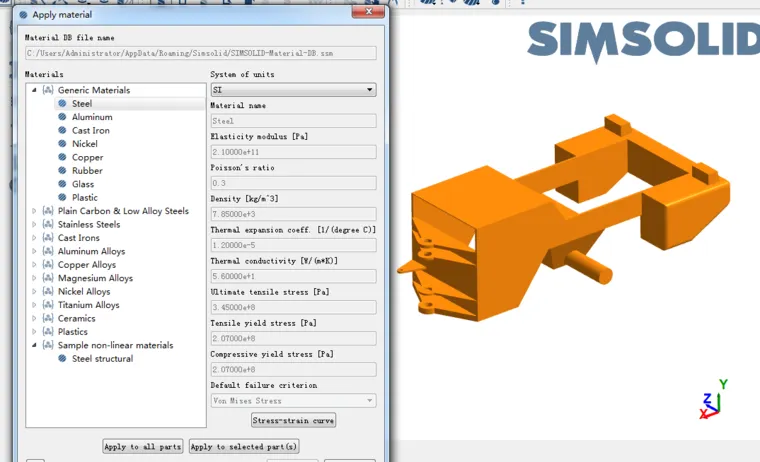Click the Aluminum material sphere icon
This screenshot has width=760, height=462.
[62, 117]
